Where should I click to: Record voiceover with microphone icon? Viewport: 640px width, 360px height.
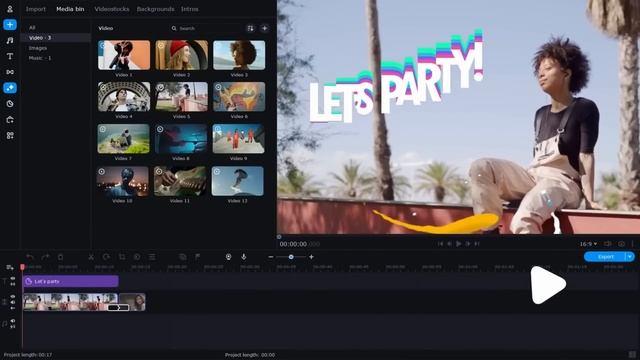[x=244, y=257]
